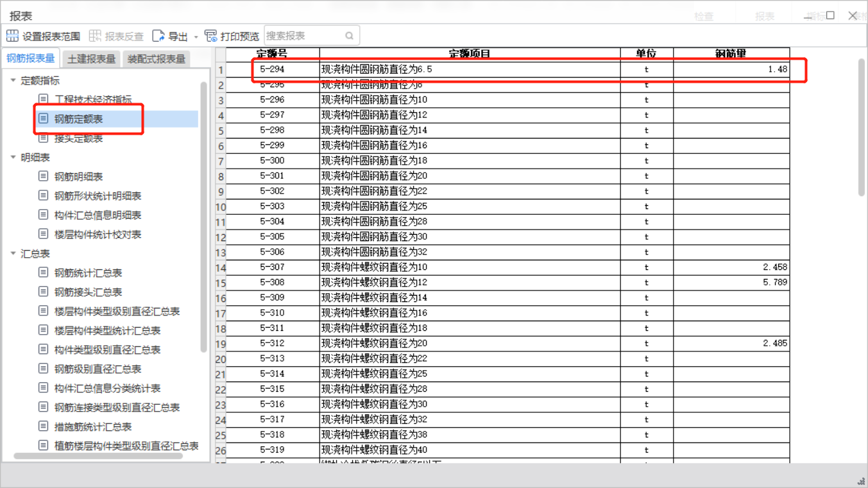Click row number 10 header

(221, 206)
